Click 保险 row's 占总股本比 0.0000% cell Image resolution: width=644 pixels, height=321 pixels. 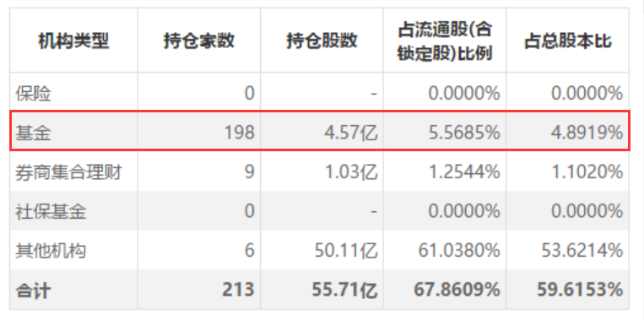[x=587, y=94]
